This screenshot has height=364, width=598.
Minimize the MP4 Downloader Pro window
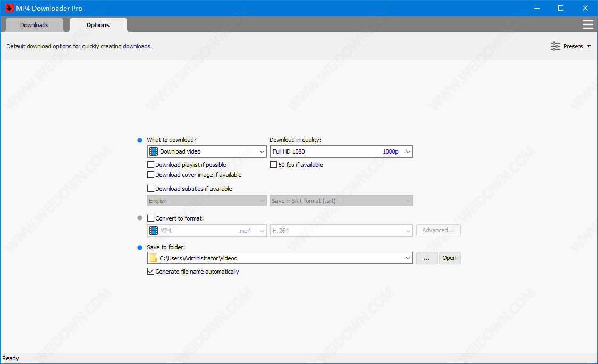coord(536,8)
